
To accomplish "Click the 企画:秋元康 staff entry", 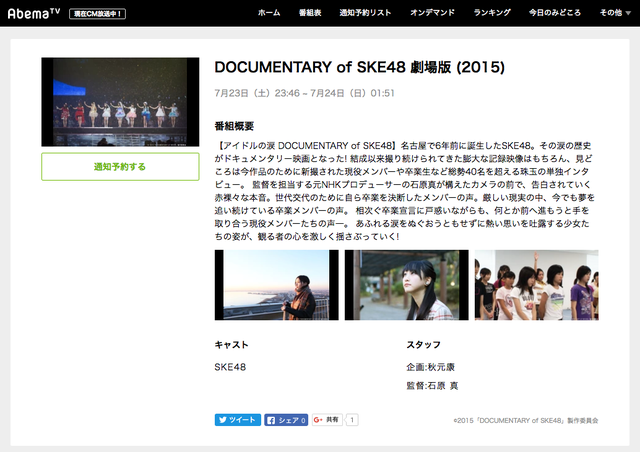I will click(x=431, y=367).
